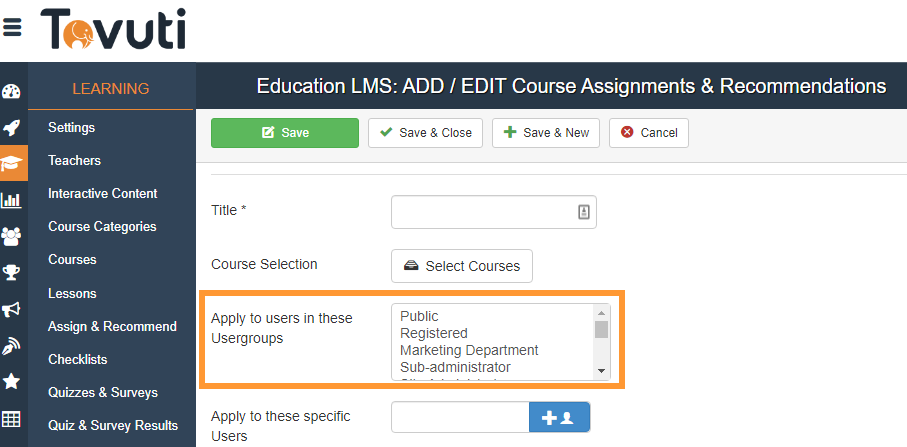Viewport: 907px width, 447px height.
Task: Select Marketing Department in Usergroups list
Action: click(x=469, y=350)
